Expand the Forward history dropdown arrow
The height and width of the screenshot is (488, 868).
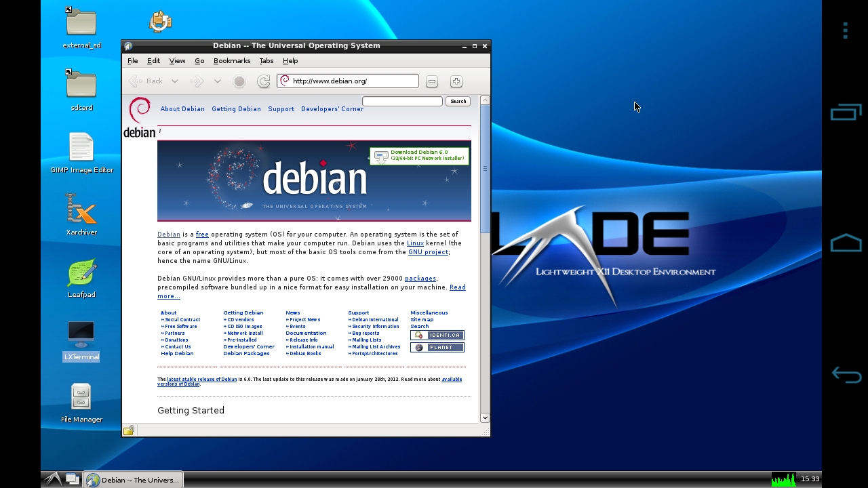pyautogui.click(x=217, y=81)
